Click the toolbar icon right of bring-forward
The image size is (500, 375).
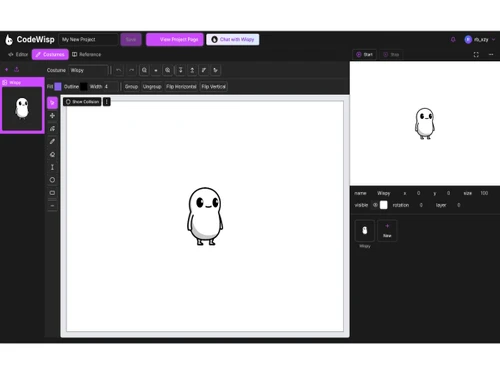[204, 70]
